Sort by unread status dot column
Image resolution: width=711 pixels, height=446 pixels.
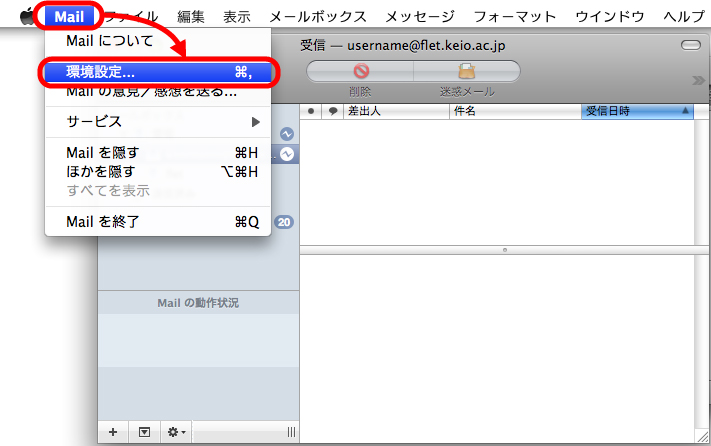(x=311, y=111)
